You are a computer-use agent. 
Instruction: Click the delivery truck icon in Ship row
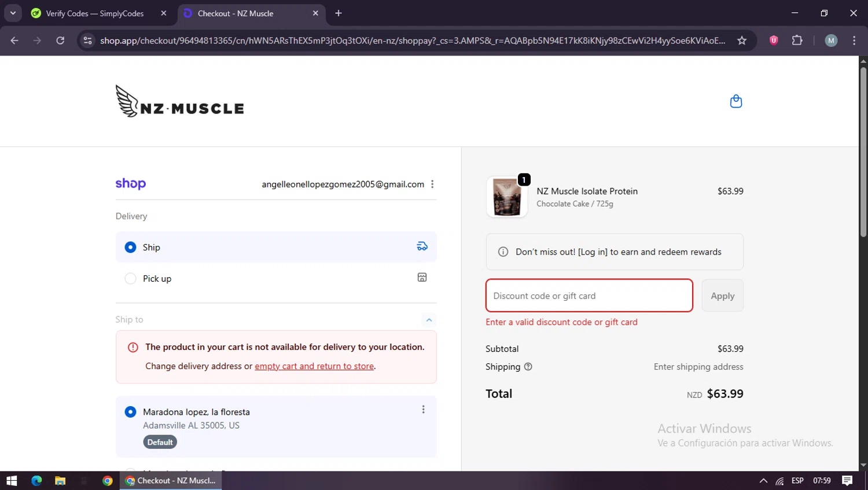click(422, 246)
